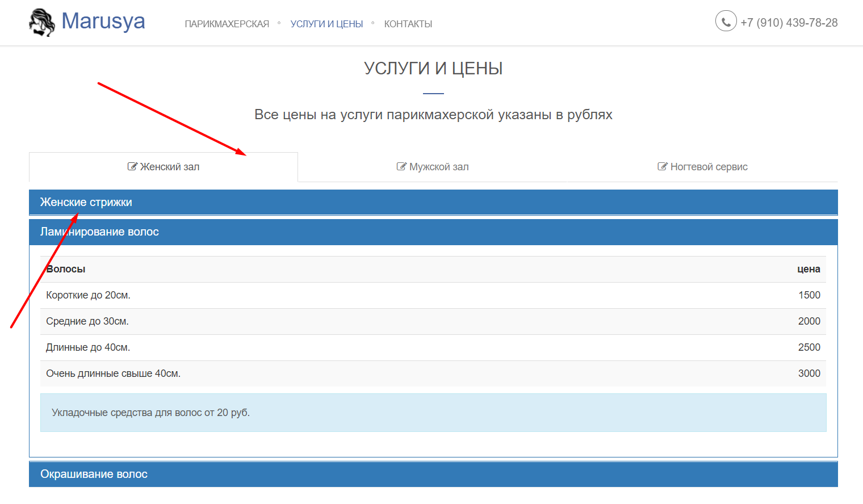Open the Женский зал tab
The image size is (863, 504).
click(x=164, y=167)
